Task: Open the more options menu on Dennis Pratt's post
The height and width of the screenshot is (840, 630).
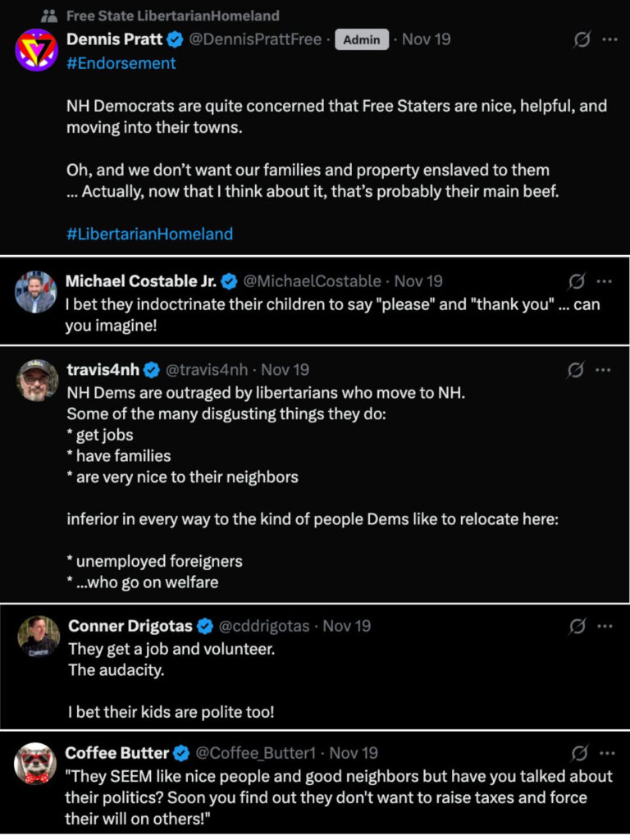Action: click(609, 39)
